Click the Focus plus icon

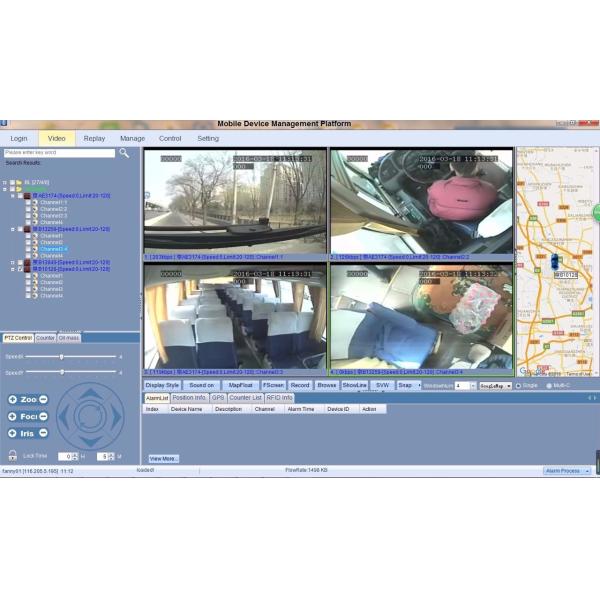click(13, 416)
